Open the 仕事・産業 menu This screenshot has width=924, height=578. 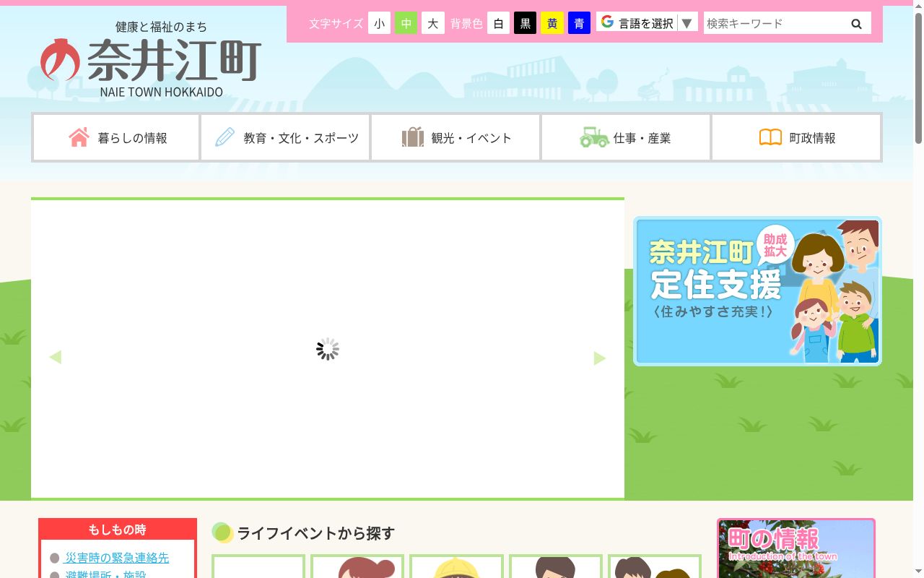626,137
